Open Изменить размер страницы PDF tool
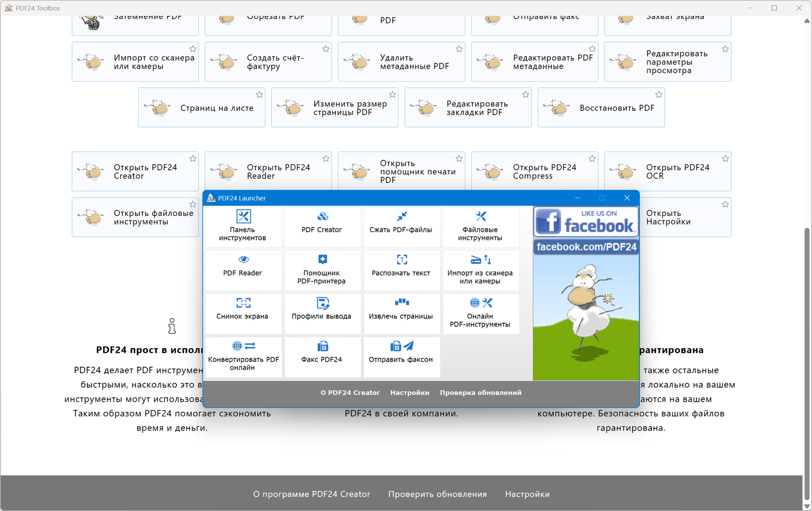This screenshot has height=511, width=812. click(x=334, y=108)
